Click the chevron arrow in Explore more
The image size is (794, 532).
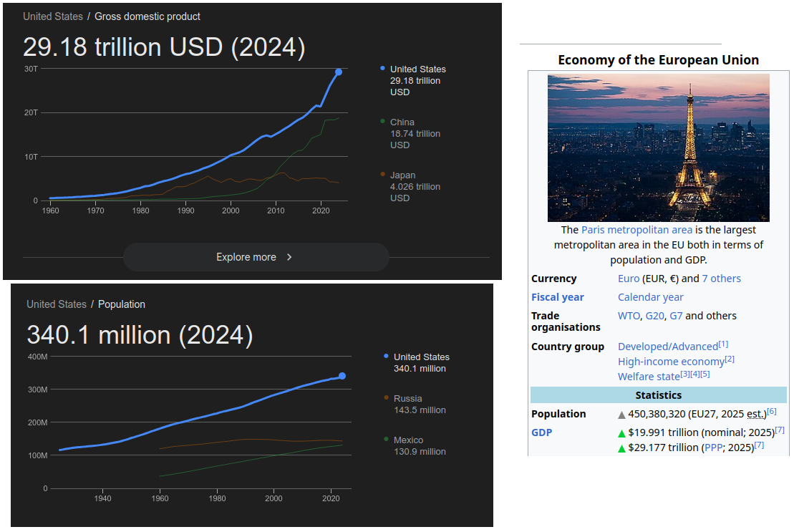289,257
